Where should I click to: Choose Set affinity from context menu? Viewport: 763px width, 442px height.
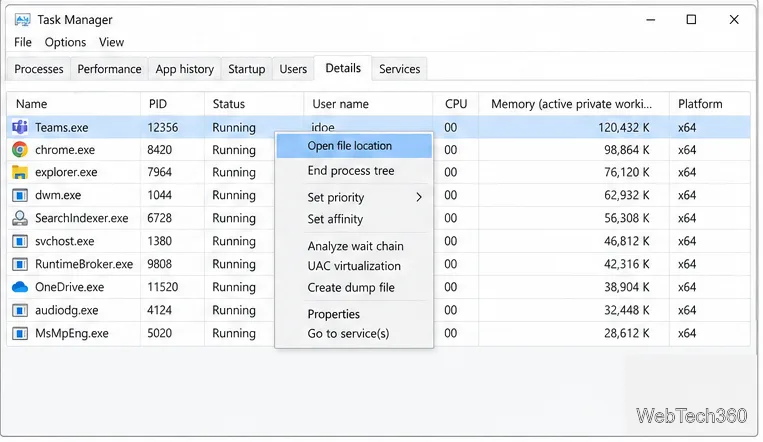[x=335, y=219]
